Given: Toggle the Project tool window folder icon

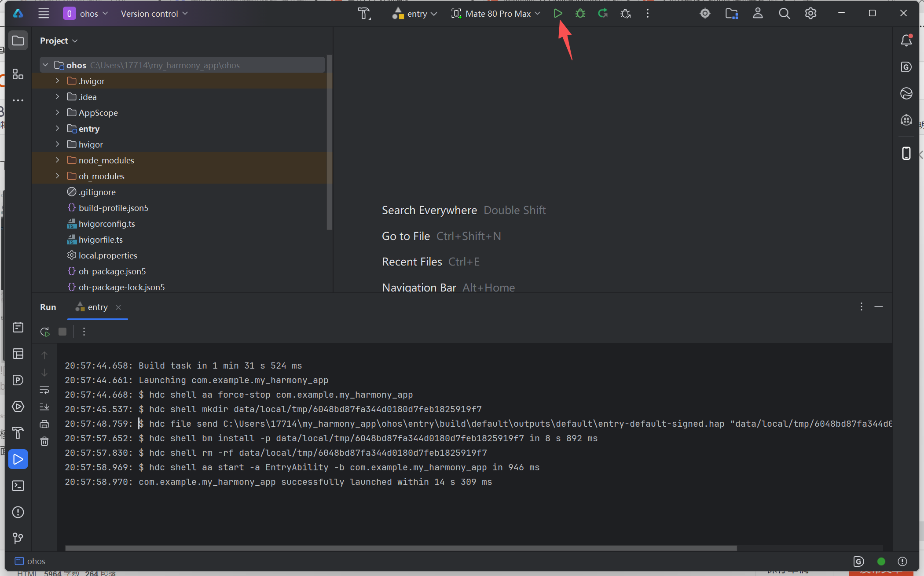Looking at the screenshot, I should tap(18, 41).
